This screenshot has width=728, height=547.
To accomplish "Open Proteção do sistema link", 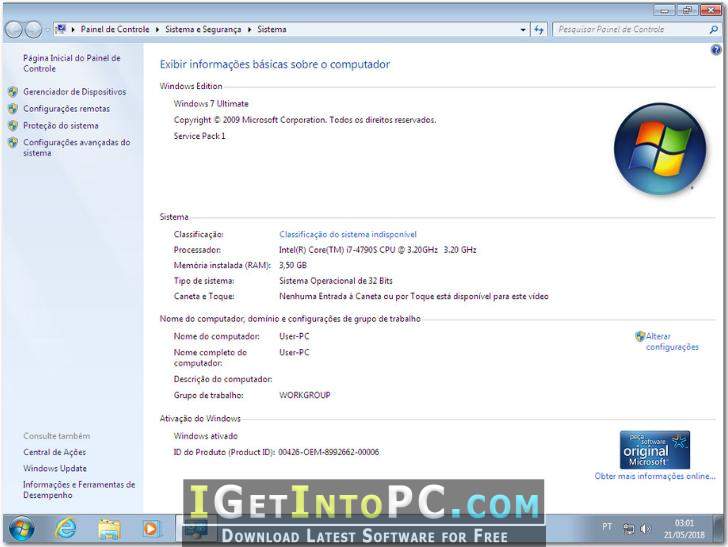I will (61, 125).
